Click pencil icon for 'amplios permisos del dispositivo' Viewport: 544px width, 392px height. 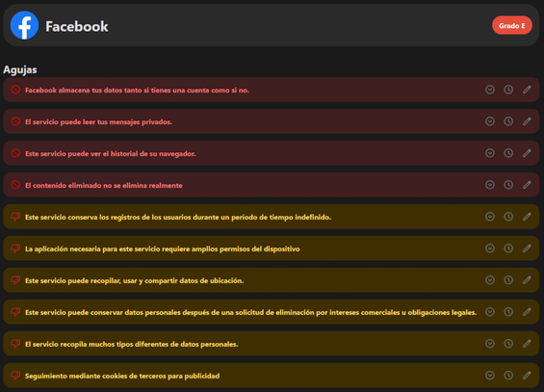pyautogui.click(x=527, y=248)
